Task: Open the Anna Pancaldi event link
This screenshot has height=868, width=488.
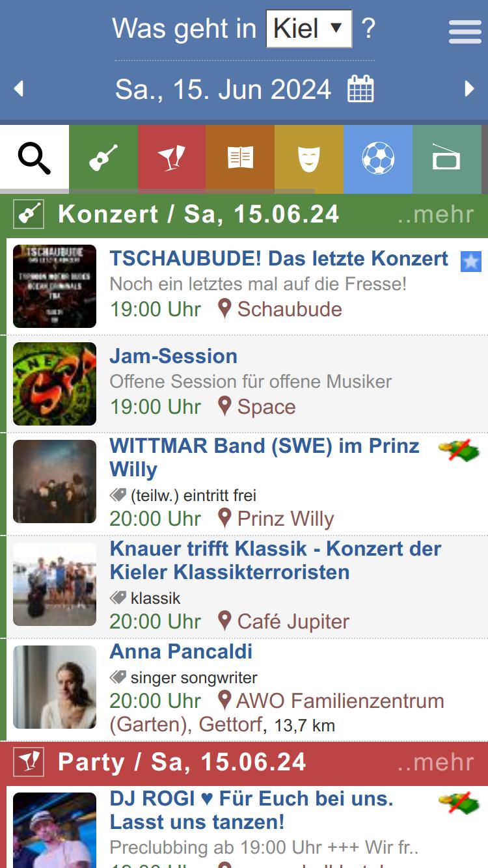Action: click(x=181, y=651)
